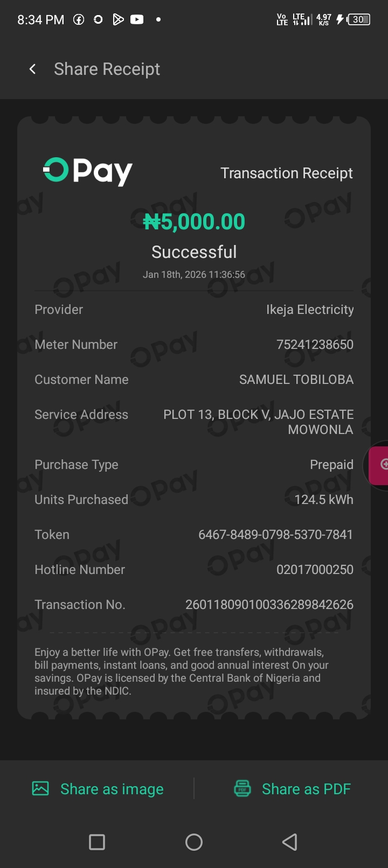Tap the hotline number 02017000250
The image size is (388, 868).
[x=315, y=570]
